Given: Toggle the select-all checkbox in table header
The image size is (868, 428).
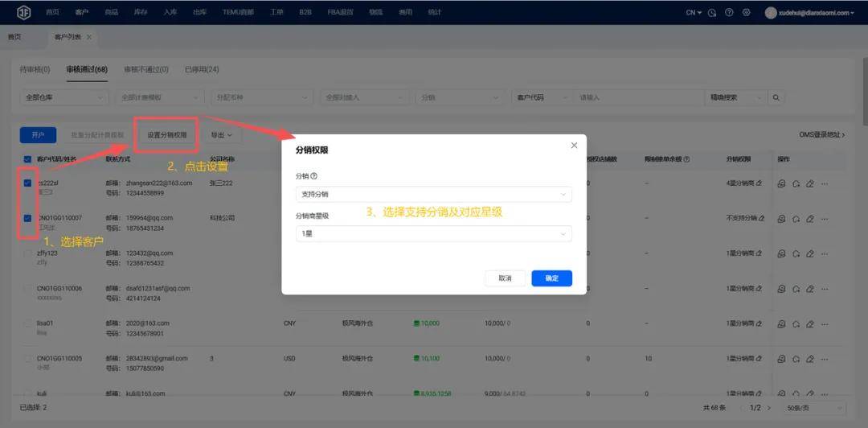Looking at the screenshot, I should pyautogui.click(x=28, y=159).
